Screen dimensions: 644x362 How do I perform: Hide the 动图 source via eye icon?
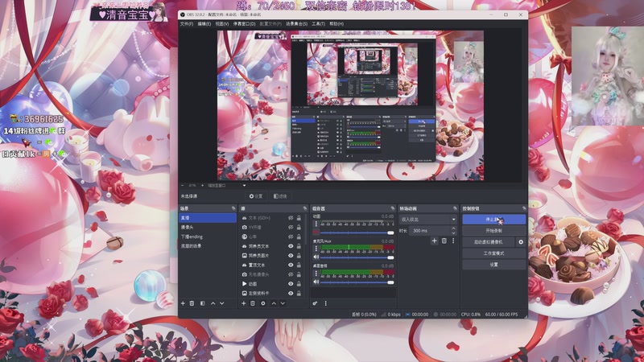291,284
